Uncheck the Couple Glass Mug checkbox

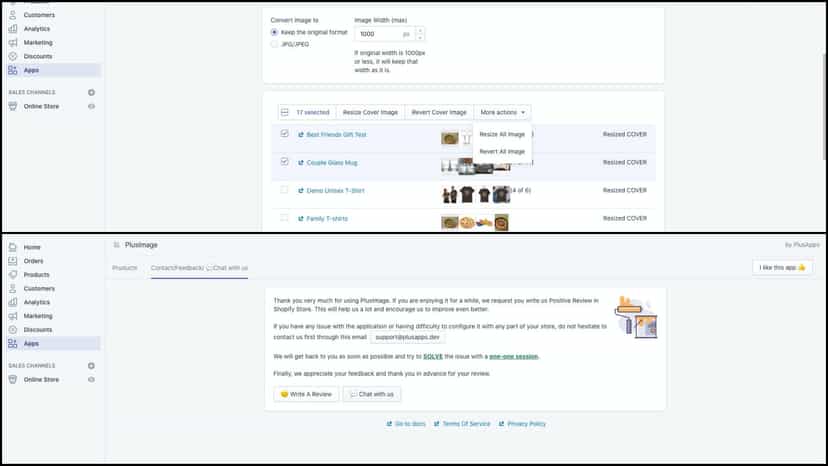(284, 162)
